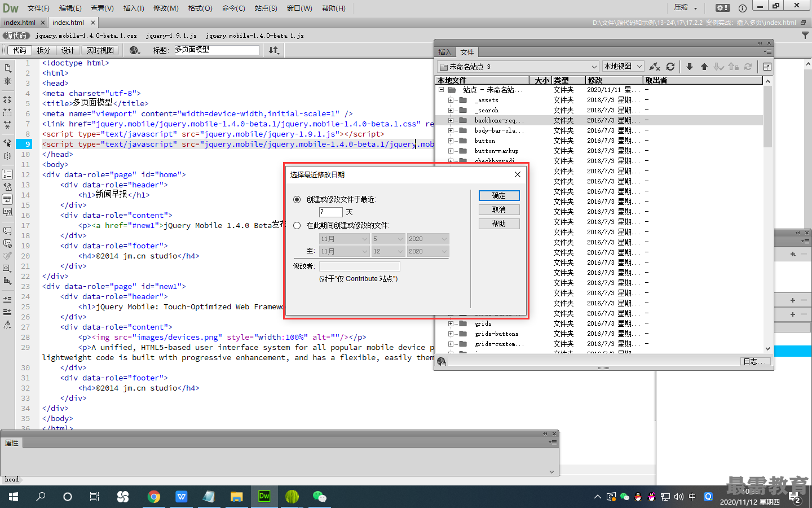Open related file jquery-1.9.1.js
The height and width of the screenshot is (508, 812).
171,36
